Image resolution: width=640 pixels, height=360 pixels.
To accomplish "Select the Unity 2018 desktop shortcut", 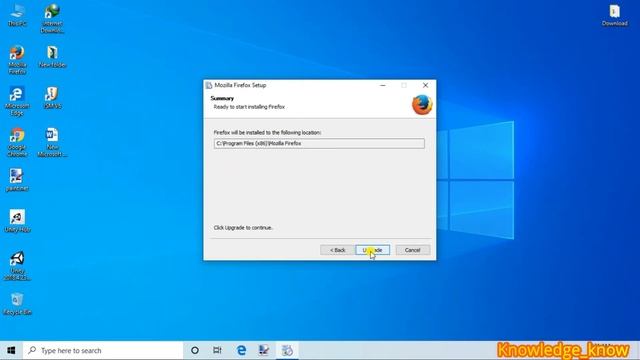I will tap(17, 266).
